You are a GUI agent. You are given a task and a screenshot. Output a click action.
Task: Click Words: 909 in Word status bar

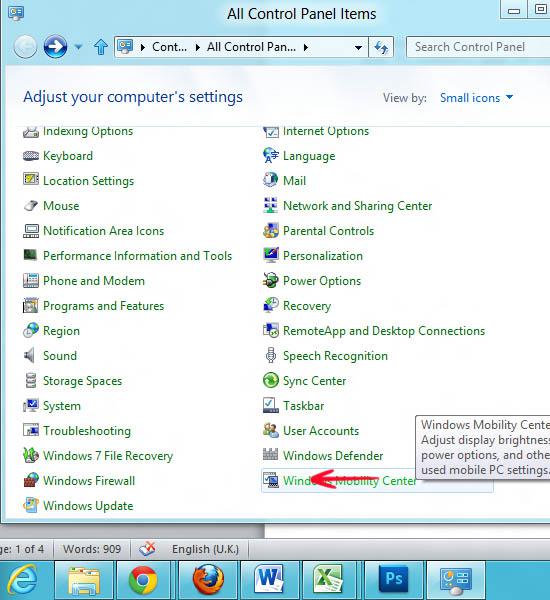92,549
